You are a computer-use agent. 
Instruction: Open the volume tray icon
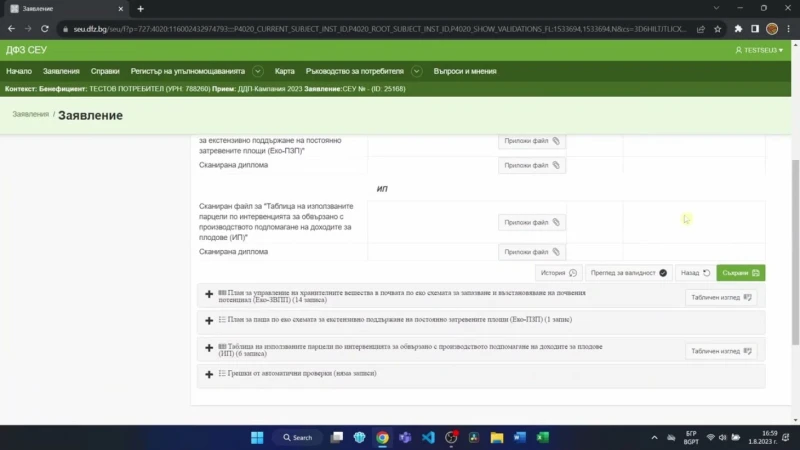point(722,437)
